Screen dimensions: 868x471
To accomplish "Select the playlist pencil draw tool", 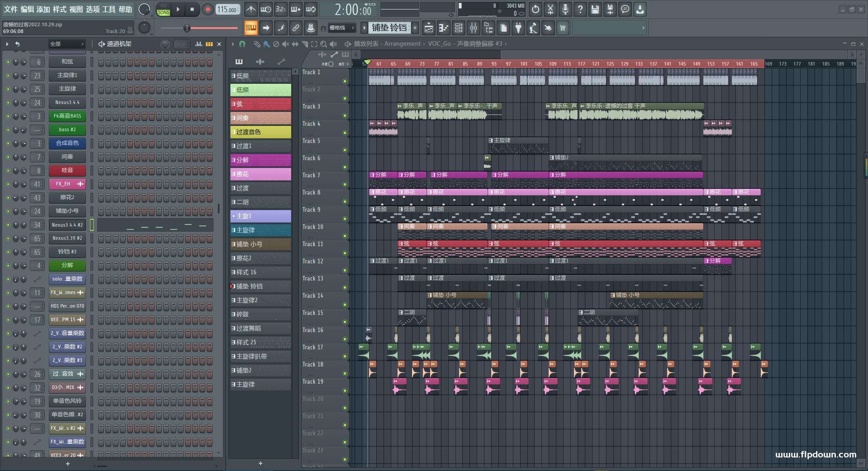I will tap(257, 44).
